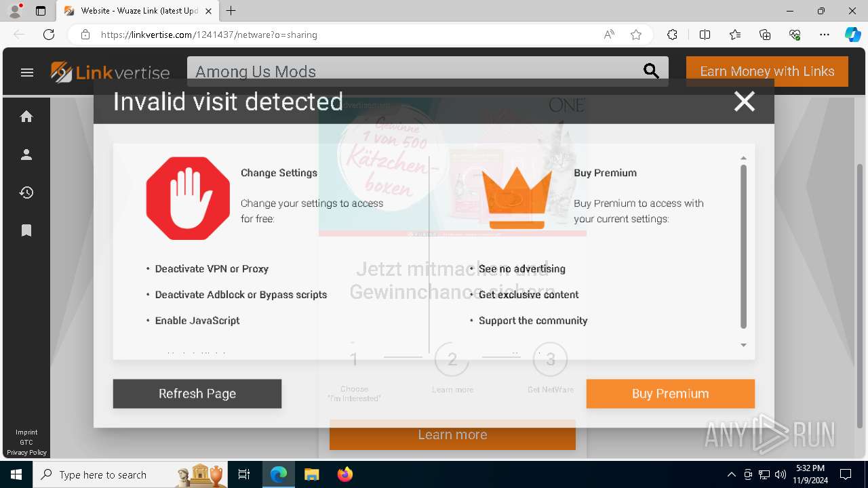Reload the page with browser refresh
This screenshot has width=868, height=488.
pyautogui.click(x=49, y=35)
